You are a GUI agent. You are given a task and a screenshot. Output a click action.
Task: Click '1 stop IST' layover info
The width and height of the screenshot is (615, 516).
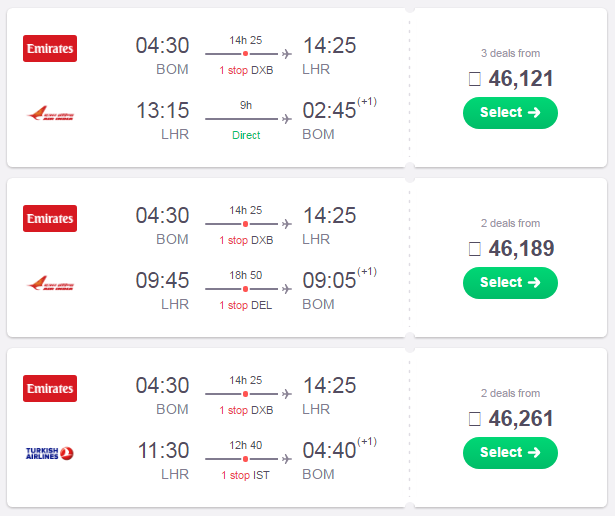[246, 475]
